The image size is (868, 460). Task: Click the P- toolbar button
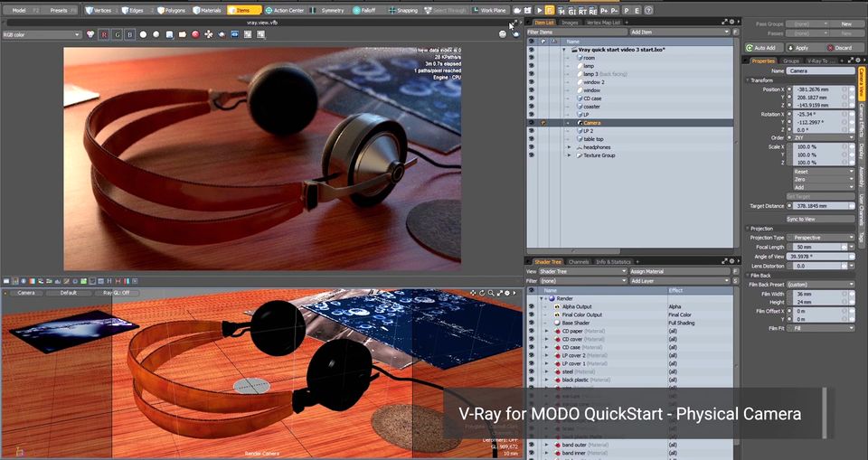coord(615,10)
